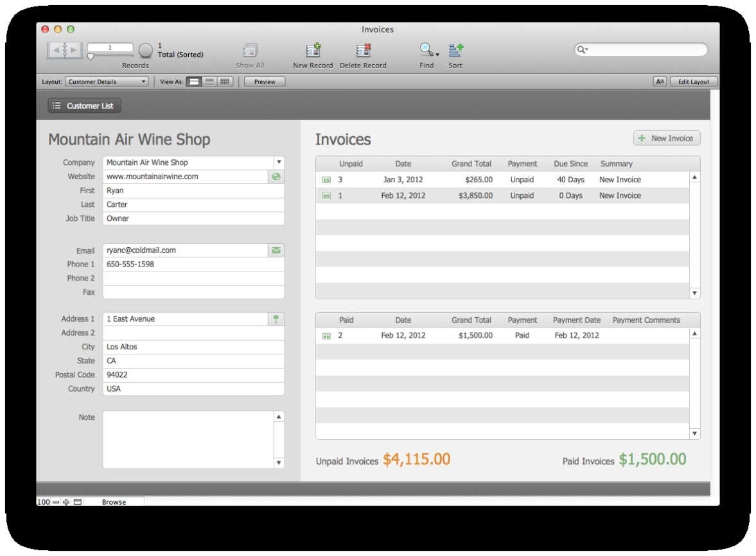
Task: Click the Show All toolbar icon
Action: 251,50
